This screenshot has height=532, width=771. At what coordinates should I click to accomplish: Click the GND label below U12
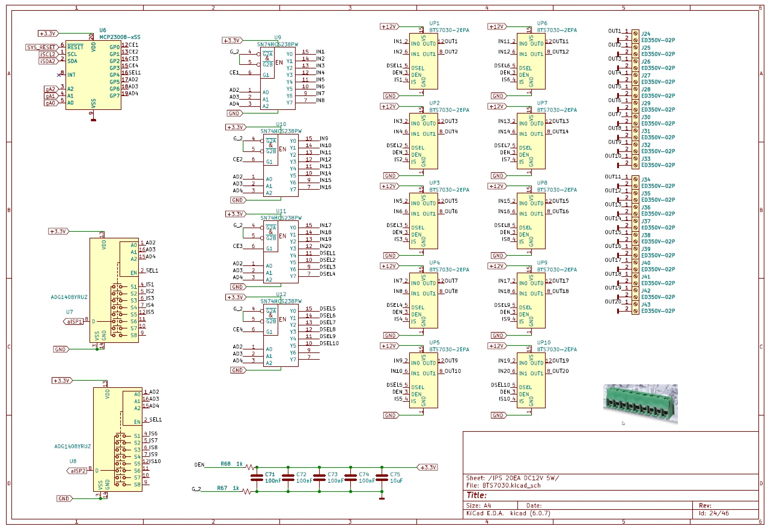pos(237,370)
